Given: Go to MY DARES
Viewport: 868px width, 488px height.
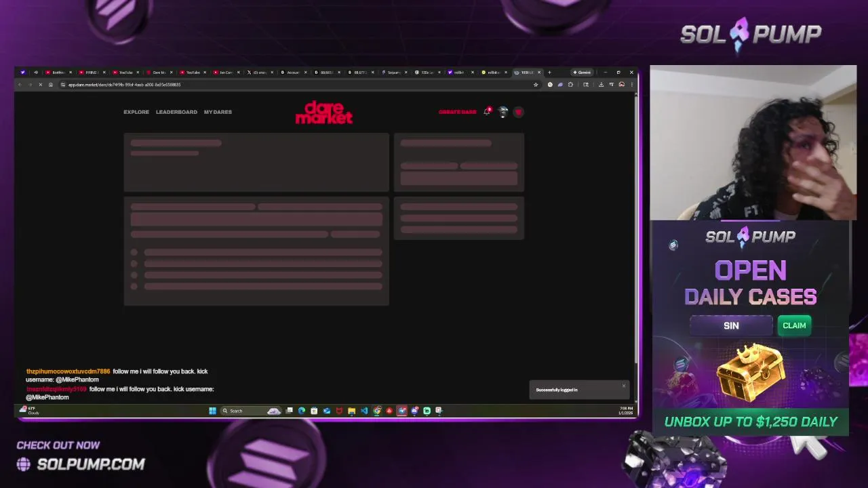Looking at the screenshot, I should [218, 112].
